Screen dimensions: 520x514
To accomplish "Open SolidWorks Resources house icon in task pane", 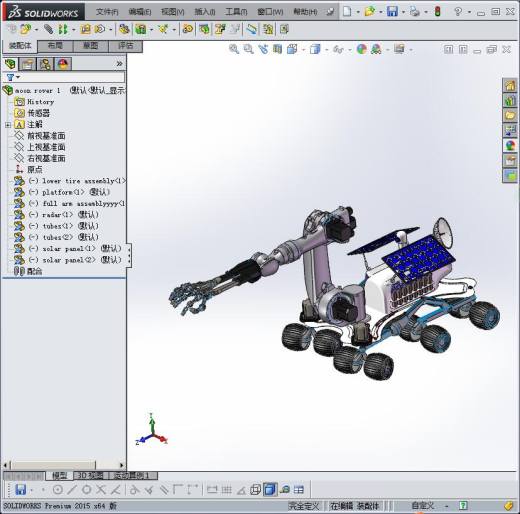I will pos(510,85).
